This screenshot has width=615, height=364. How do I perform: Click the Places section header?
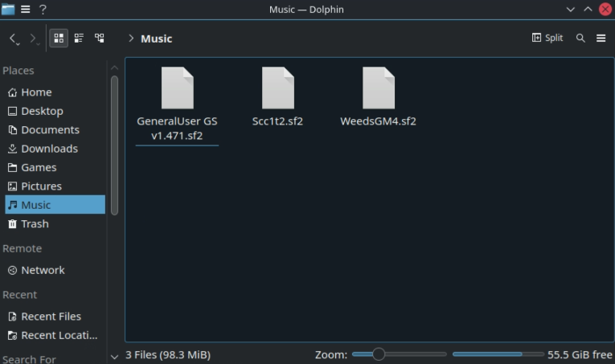click(18, 71)
